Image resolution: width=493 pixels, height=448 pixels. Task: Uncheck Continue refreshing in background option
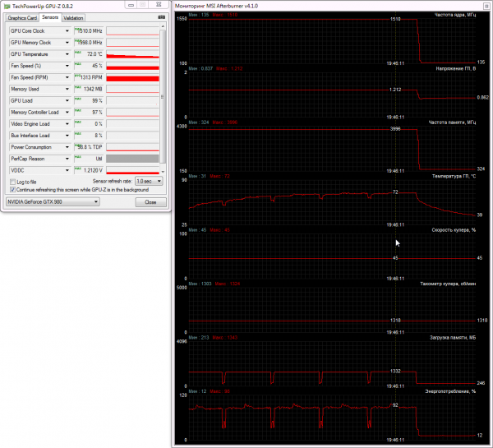point(12,190)
